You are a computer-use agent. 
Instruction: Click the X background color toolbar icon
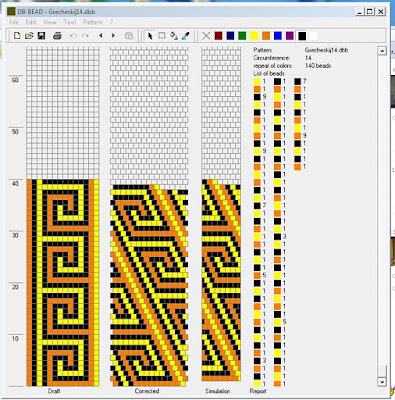point(206,36)
